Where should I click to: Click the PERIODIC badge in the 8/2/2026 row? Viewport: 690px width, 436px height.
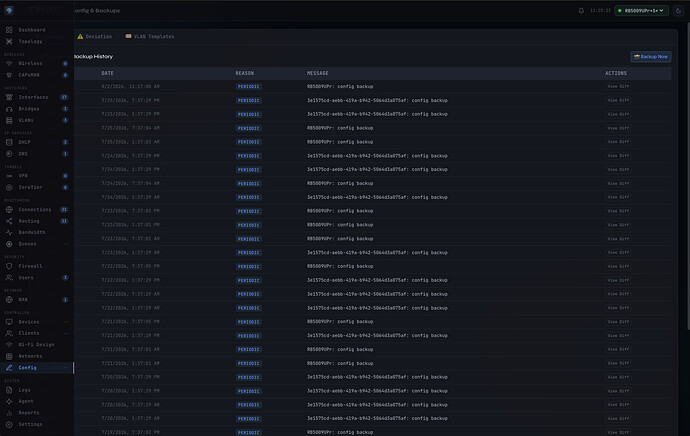pyautogui.click(x=249, y=87)
